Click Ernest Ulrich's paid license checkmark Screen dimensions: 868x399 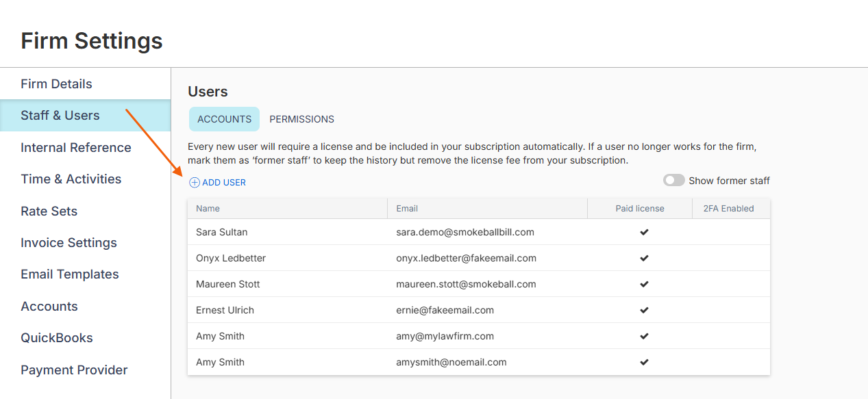click(644, 310)
